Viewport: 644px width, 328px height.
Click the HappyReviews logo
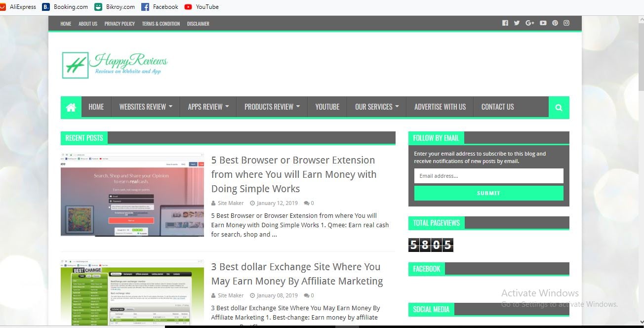point(115,65)
